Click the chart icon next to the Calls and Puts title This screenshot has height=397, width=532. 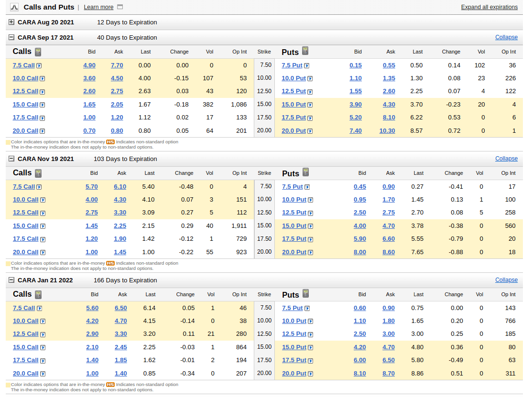(14, 7)
